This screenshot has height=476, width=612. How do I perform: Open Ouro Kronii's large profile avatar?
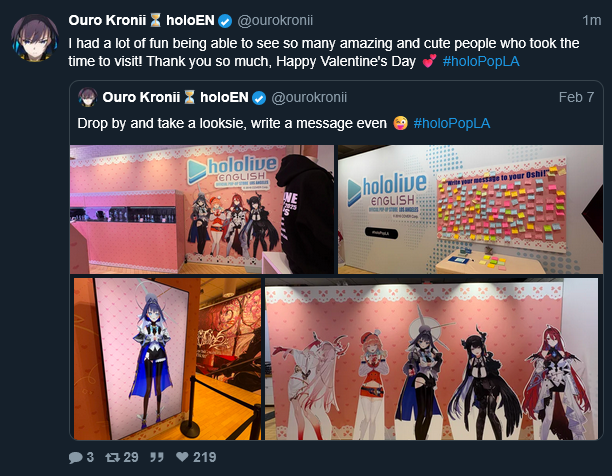(x=35, y=38)
